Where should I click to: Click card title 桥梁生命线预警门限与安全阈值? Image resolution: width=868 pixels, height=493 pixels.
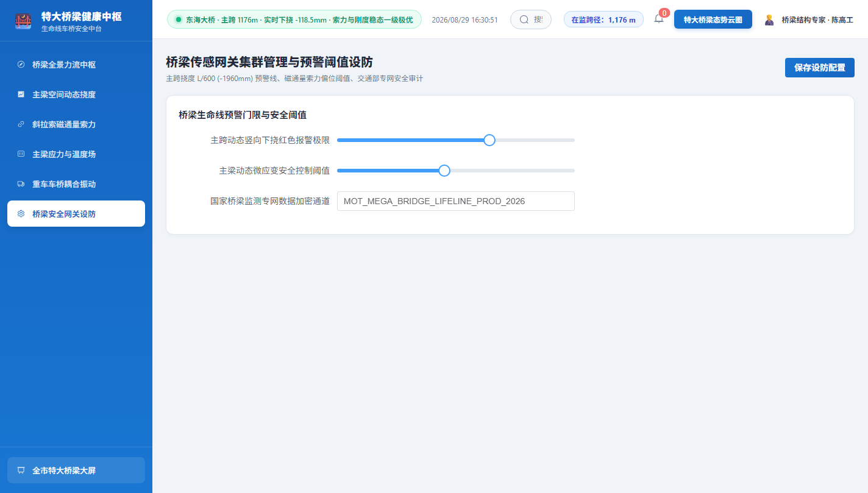point(243,115)
